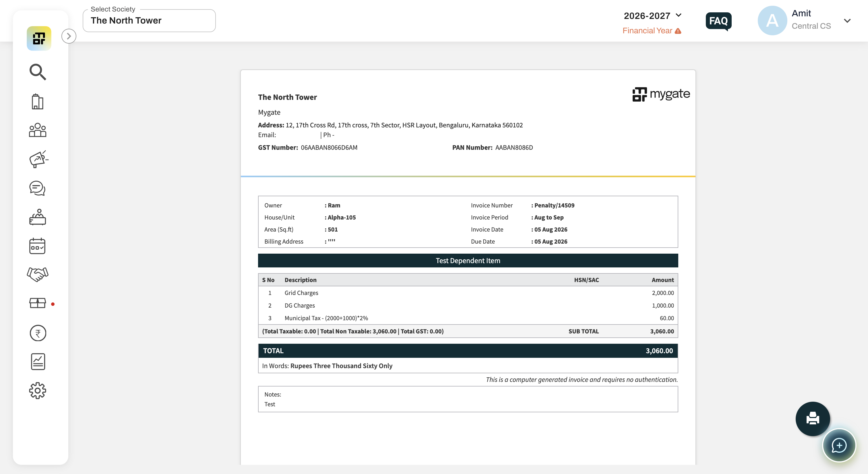
Task: Open the search magnifier icon in sidebar
Action: tap(37, 72)
